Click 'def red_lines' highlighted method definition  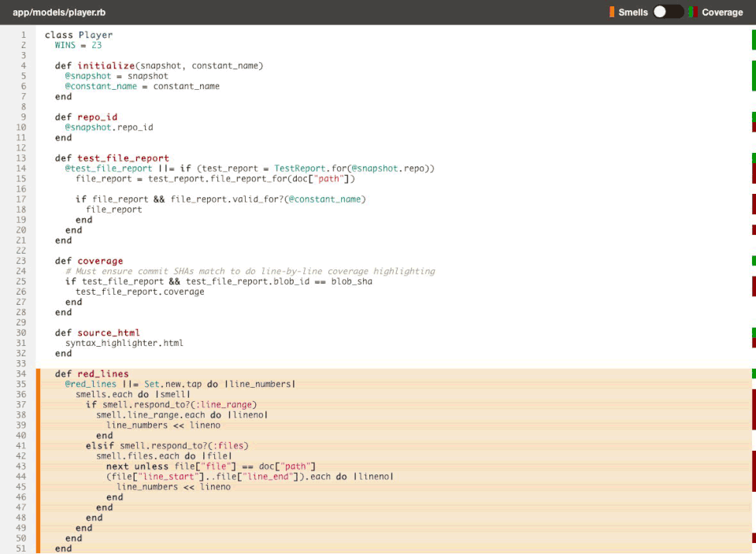(x=91, y=374)
